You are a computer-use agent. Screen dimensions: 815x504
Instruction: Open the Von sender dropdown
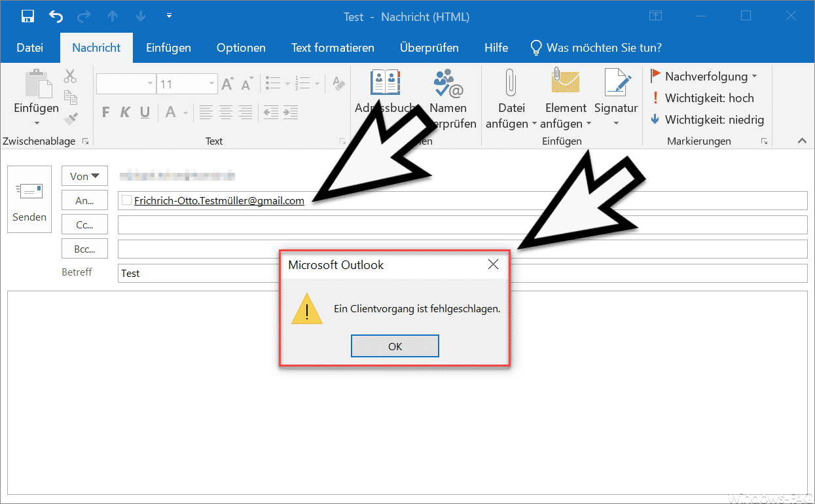(85, 176)
